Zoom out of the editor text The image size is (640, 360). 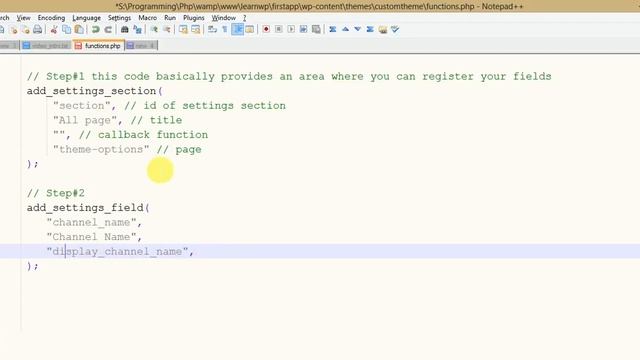tap(167, 29)
